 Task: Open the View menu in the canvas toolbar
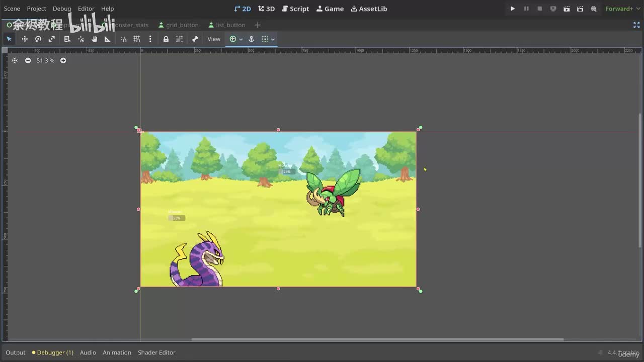(x=214, y=39)
